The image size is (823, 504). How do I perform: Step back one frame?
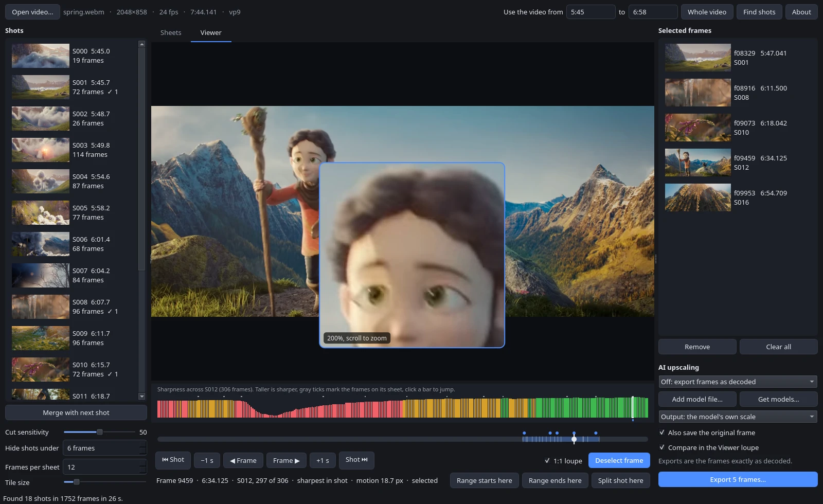[x=243, y=461]
